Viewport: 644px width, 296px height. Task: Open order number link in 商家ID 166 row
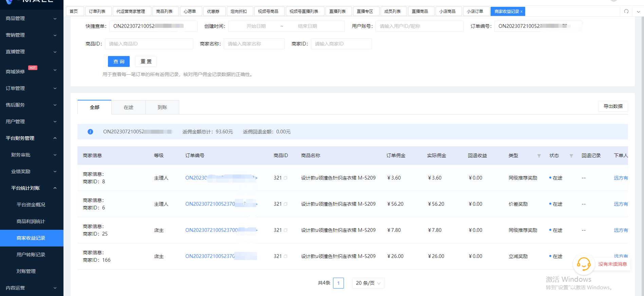click(x=221, y=256)
